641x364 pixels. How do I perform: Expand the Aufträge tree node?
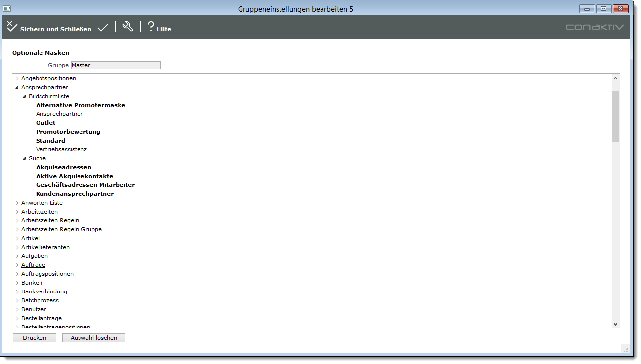[x=17, y=265]
